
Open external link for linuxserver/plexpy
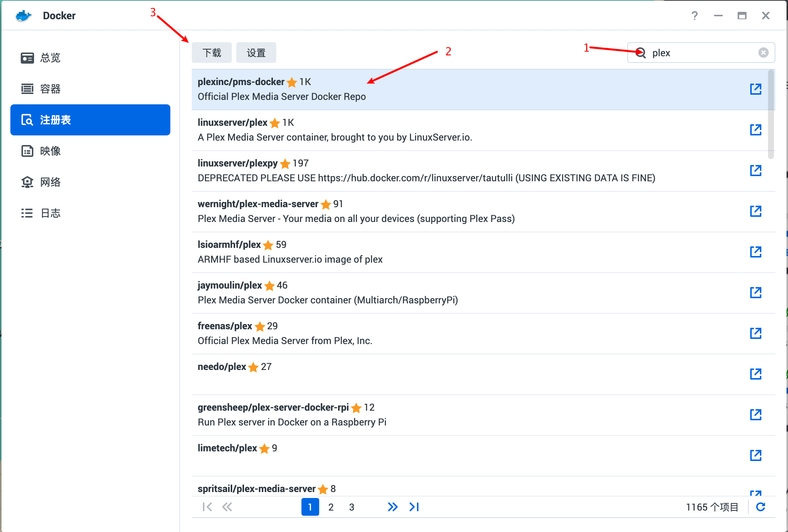[755, 171]
